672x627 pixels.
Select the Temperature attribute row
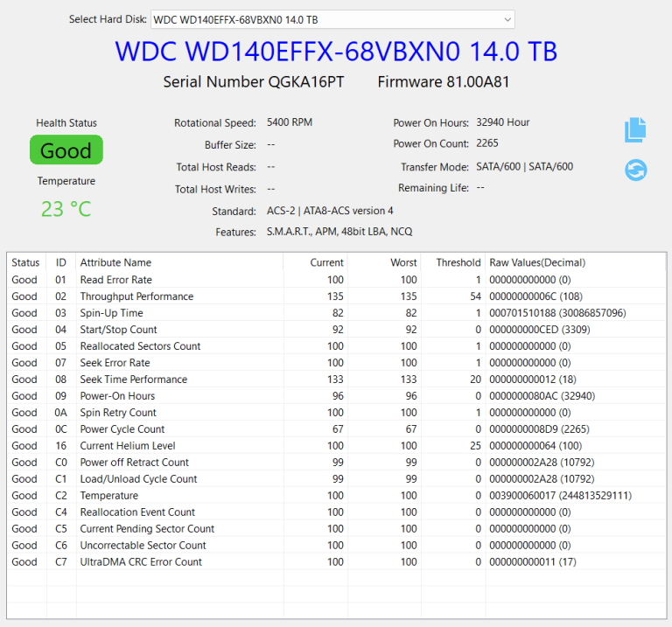point(336,496)
